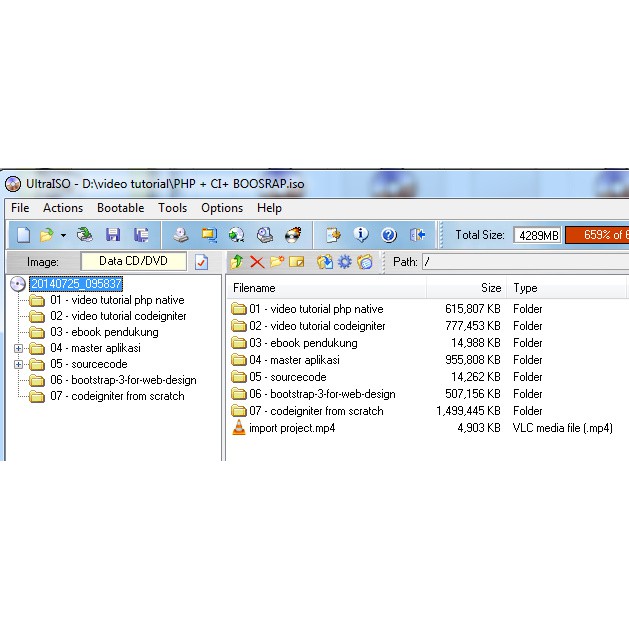Click the Mount to Virtual Drive icon

coord(265,235)
